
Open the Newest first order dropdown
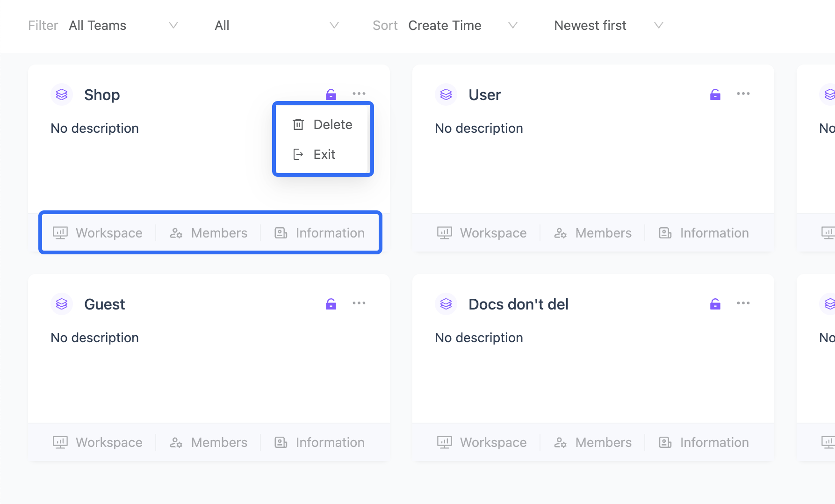[x=609, y=25]
